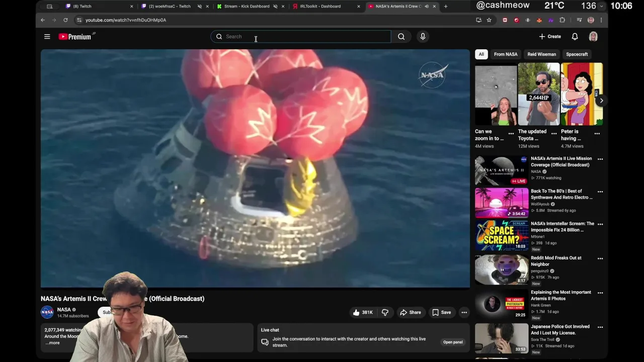Open the YouTube hamburger guide menu
This screenshot has width=644, height=362.
47,37
